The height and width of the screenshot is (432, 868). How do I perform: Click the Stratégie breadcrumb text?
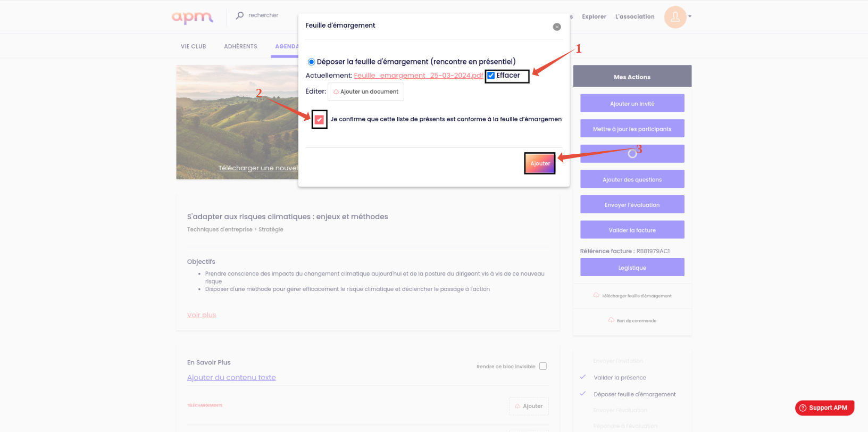tap(271, 229)
